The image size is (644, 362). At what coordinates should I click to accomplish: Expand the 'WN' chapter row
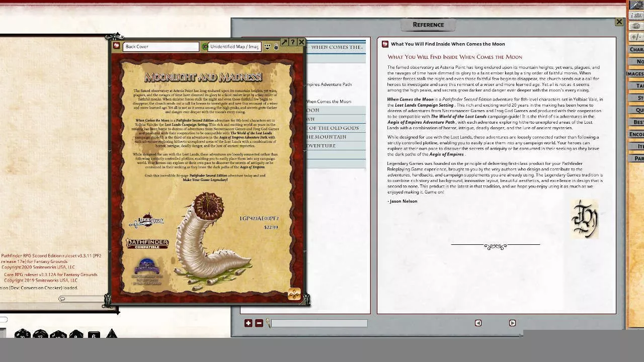coord(336,119)
